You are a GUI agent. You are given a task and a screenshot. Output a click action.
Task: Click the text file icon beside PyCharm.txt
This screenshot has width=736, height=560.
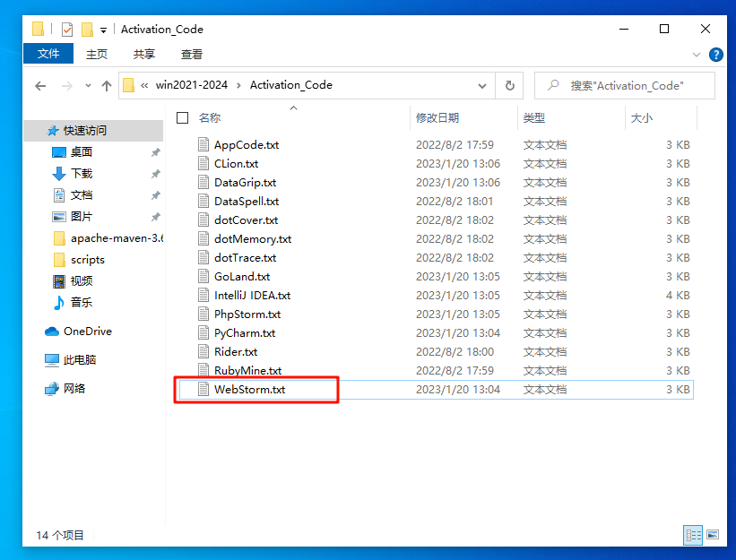coord(203,332)
